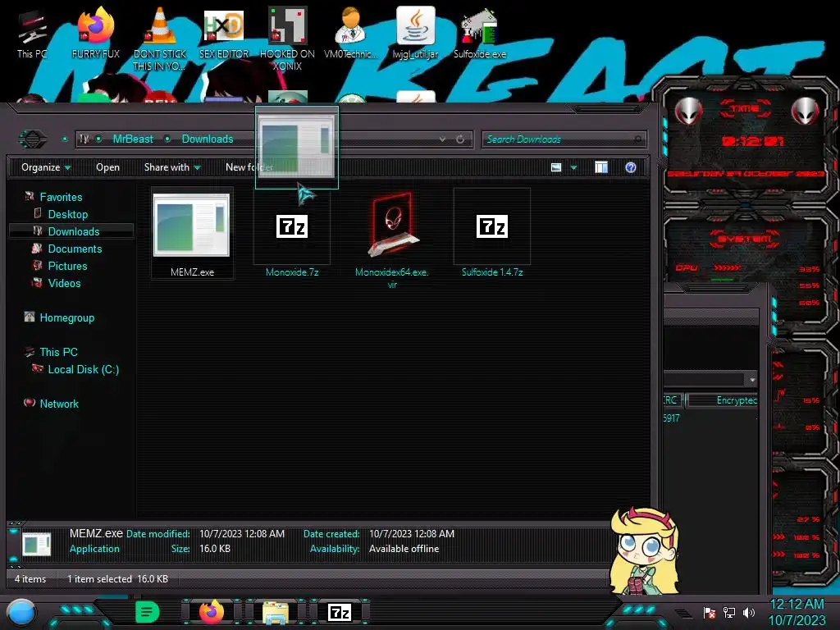This screenshot has height=630, width=840.
Task: Open Pictures in navigation pane
Action: [67, 266]
